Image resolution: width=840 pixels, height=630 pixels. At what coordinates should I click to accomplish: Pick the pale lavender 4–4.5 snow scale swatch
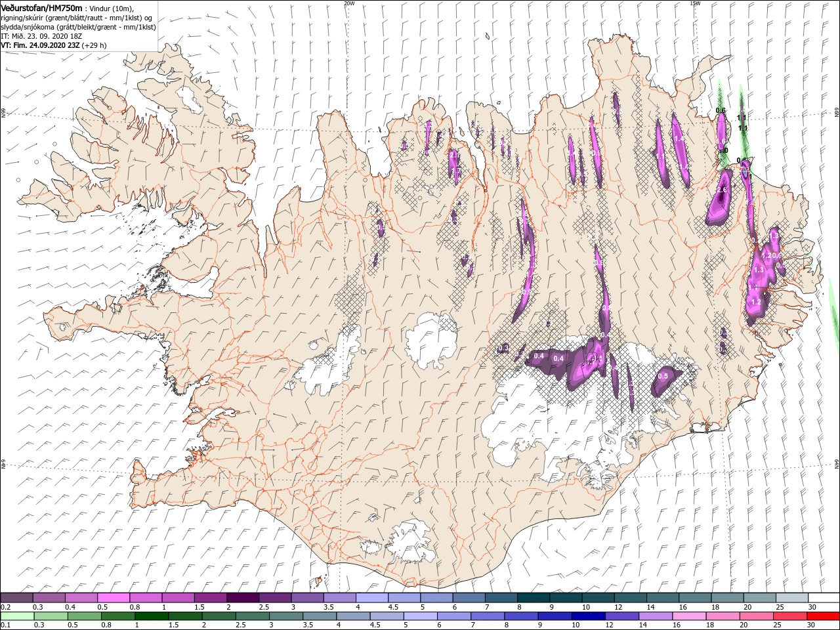pos(371,598)
